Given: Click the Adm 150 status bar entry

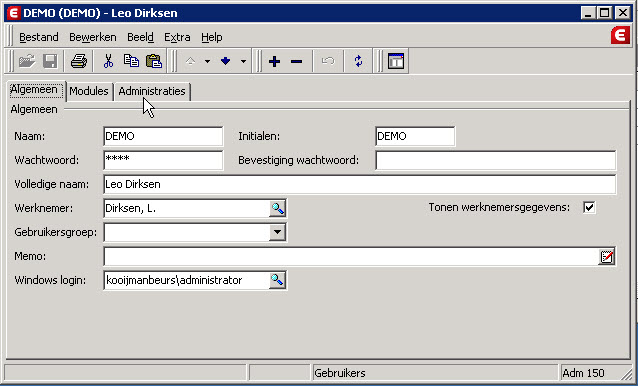Looking at the screenshot, I should [583, 373].
